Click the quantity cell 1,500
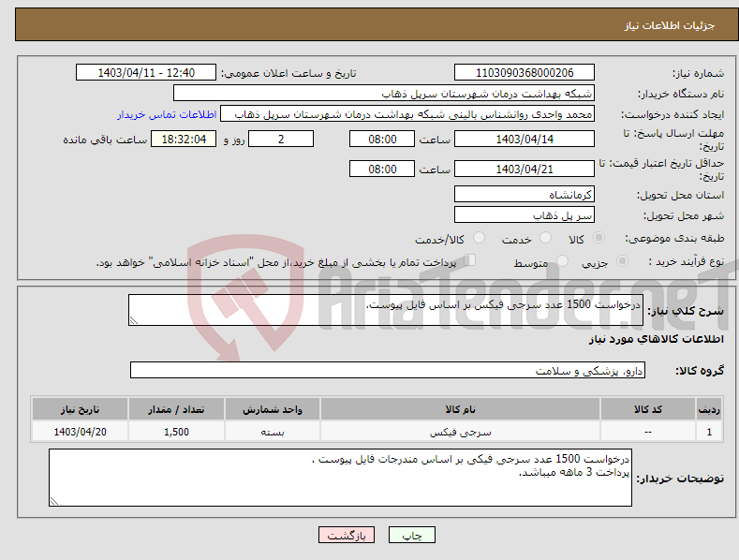 [x=176, y=432]
